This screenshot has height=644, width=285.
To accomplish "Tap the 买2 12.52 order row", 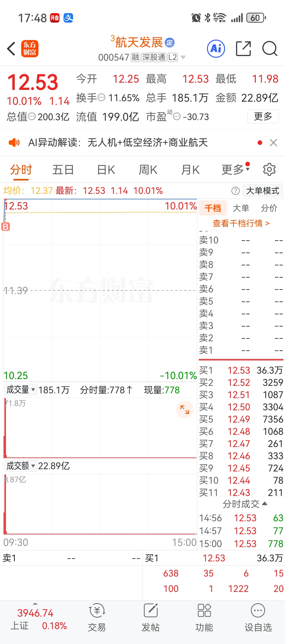I will [241, 382].
